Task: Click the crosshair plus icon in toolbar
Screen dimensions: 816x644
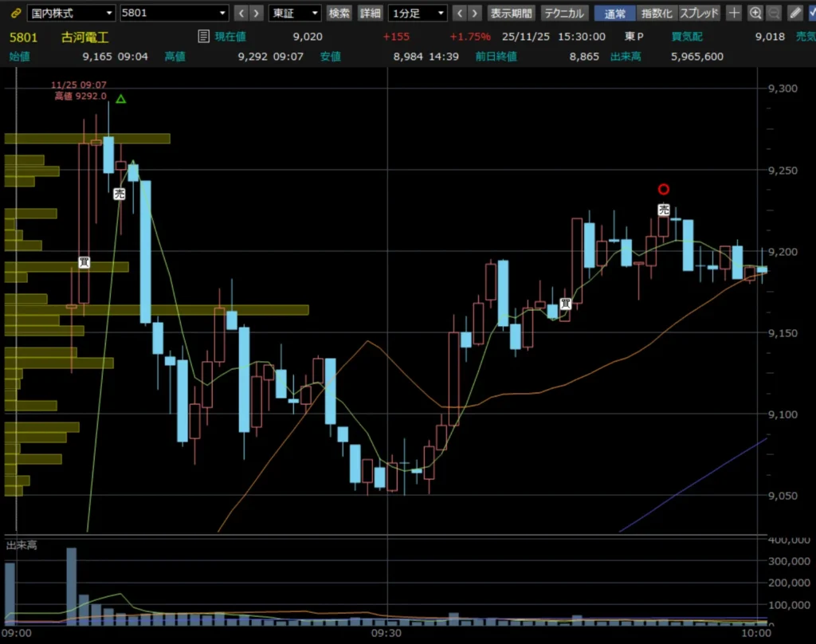Action: pos(735,13)
